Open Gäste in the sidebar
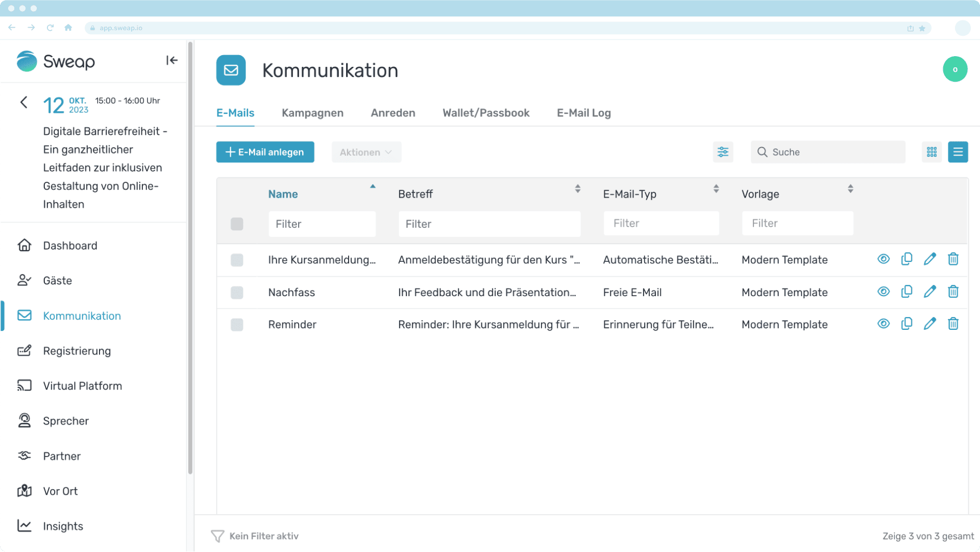 57,280
